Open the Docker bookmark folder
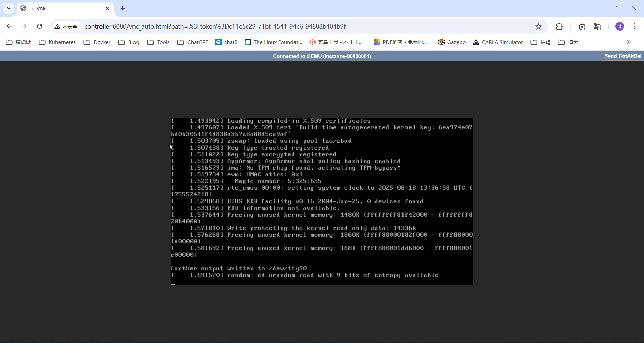Image resolution: width=644 pixels, height=343 pixels. point(97,42)
